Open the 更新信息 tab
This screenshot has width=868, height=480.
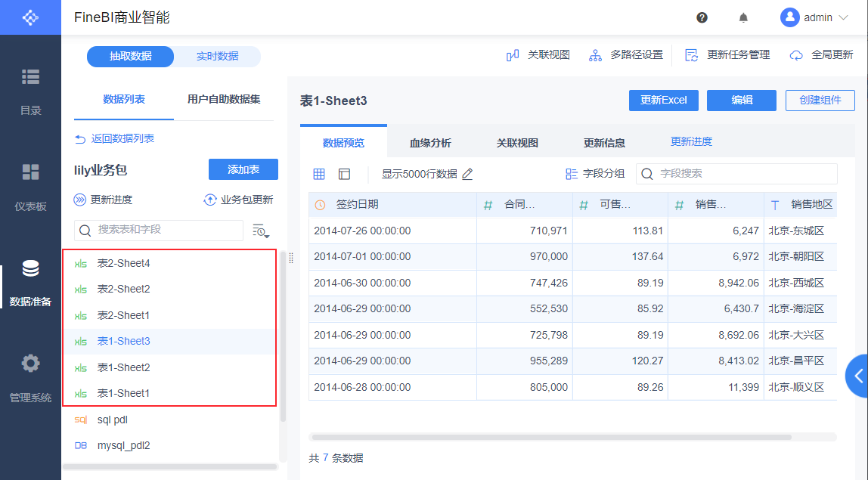click(x=604, y=143)
